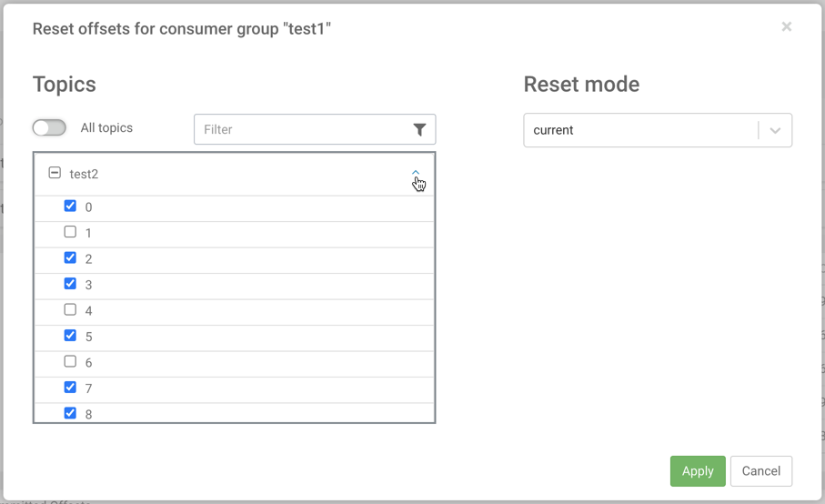Close the reset offsets dialog
The height and width of the screenshot is (504, 825).
[786, 27]
